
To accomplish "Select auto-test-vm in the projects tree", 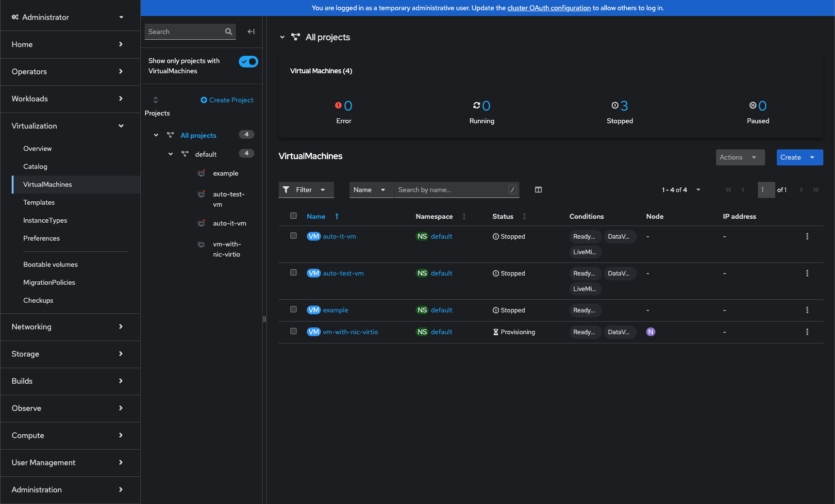I will click(229, 199).
